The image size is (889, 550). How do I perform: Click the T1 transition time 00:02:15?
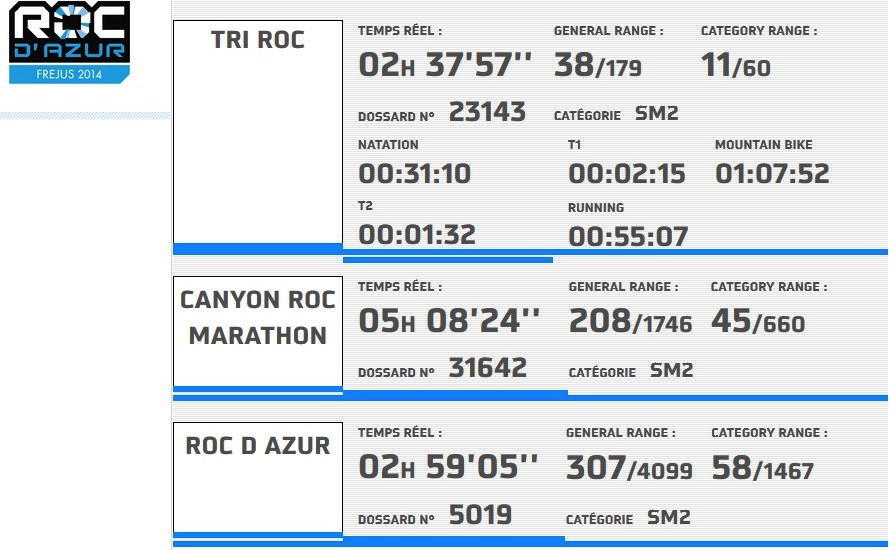click(x=626, y=174)
